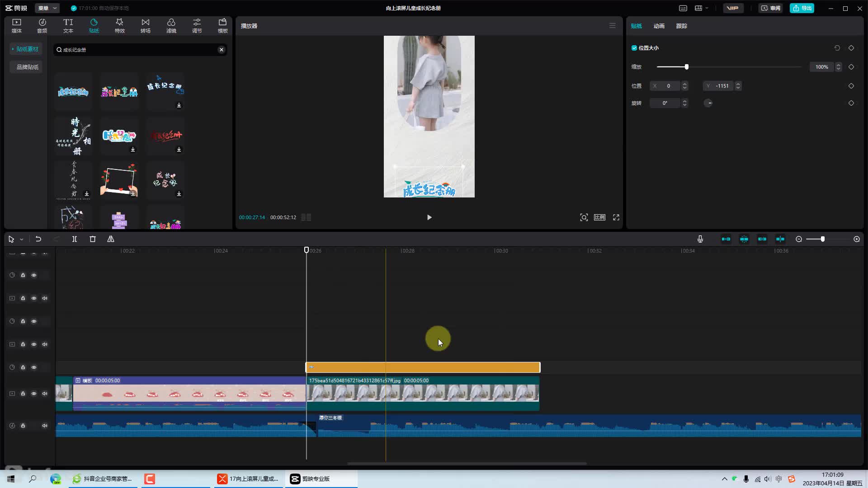The height and width of the screenshot is (488, 868).
Task: Delete the selected clip with trash icon
Action: (x=93, y=239)
